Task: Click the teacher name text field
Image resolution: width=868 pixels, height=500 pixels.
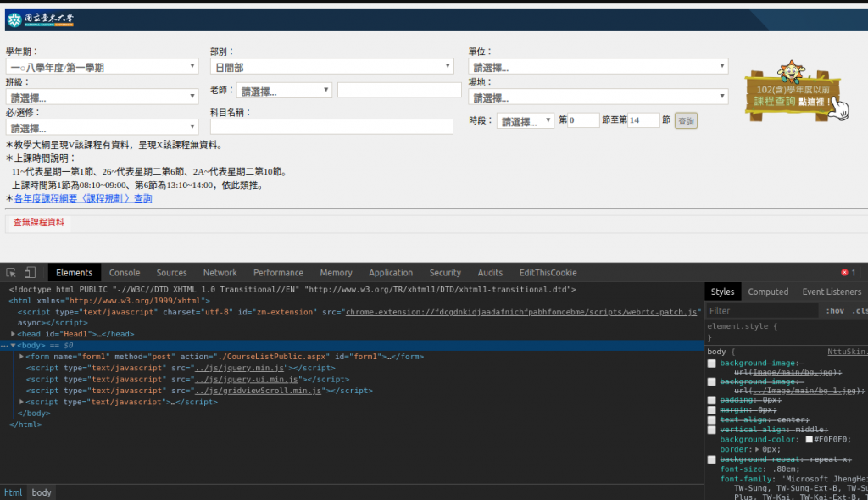Action: 399,91
